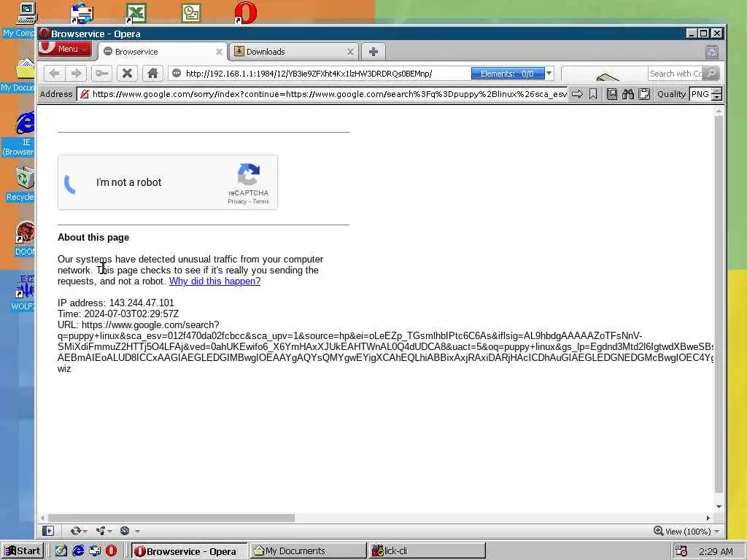Switch to My Documents taskbar window
The image size is (747, 560).
coord(309,551)
